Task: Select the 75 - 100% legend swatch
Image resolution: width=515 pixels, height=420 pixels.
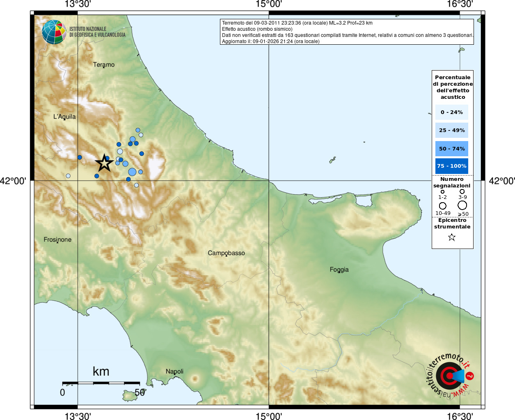Action: coord(451,166)
